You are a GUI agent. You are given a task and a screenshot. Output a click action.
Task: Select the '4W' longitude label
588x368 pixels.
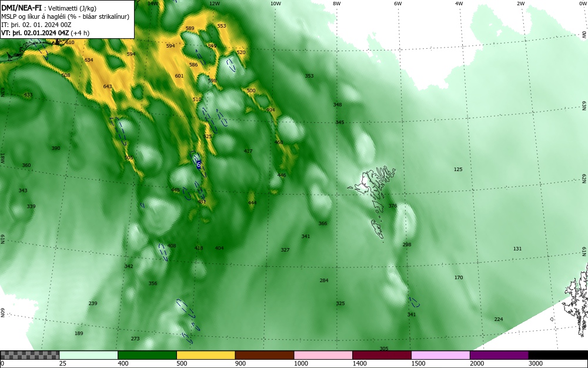coord(459,4)
